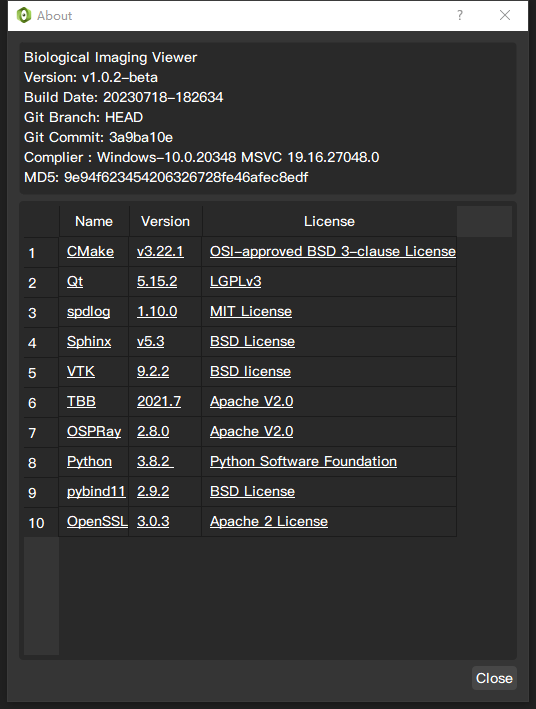Open the spdlog name link
This screenshot has height=709, width=536.
[x=89, y=312]
